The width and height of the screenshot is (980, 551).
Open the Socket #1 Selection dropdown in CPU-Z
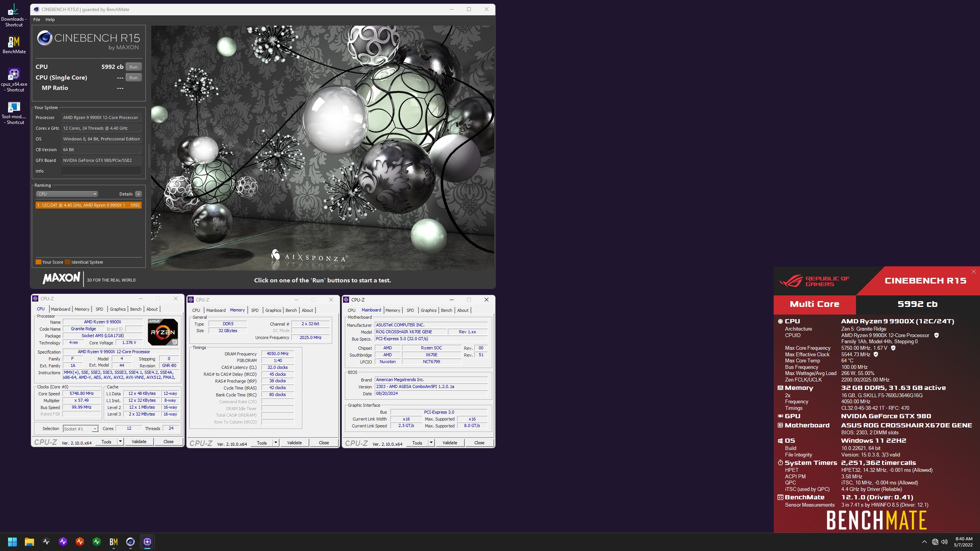(80, 429)
